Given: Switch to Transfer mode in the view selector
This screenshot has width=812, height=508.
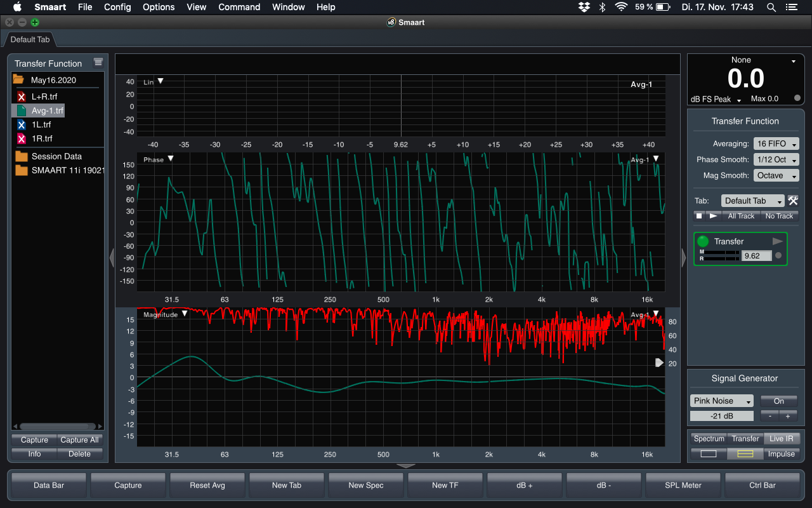Looking at the screenshot, I should click(x=745, y=439).
